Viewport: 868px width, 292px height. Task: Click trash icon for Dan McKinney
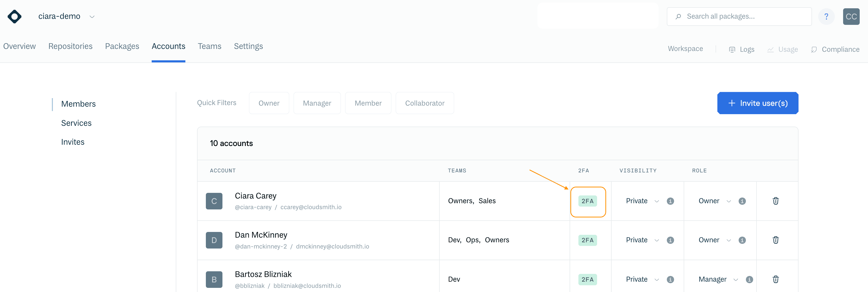coord(775,240)
